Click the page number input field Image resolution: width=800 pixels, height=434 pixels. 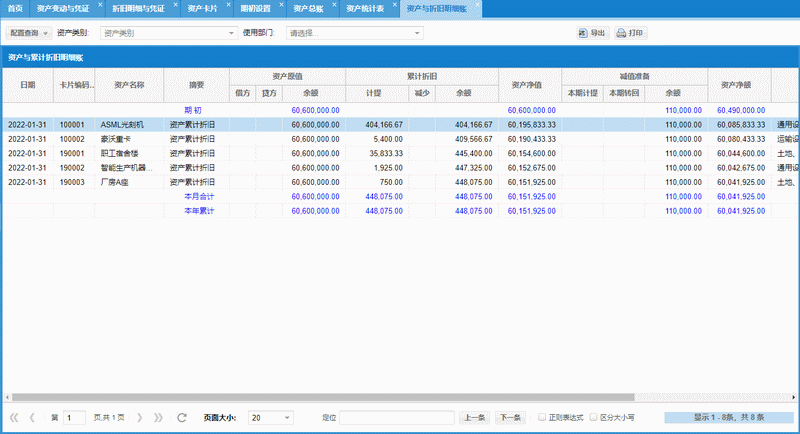(74, 418)
